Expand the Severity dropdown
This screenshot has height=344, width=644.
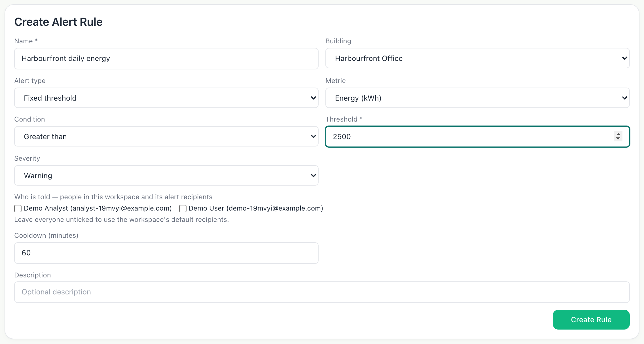166,175
